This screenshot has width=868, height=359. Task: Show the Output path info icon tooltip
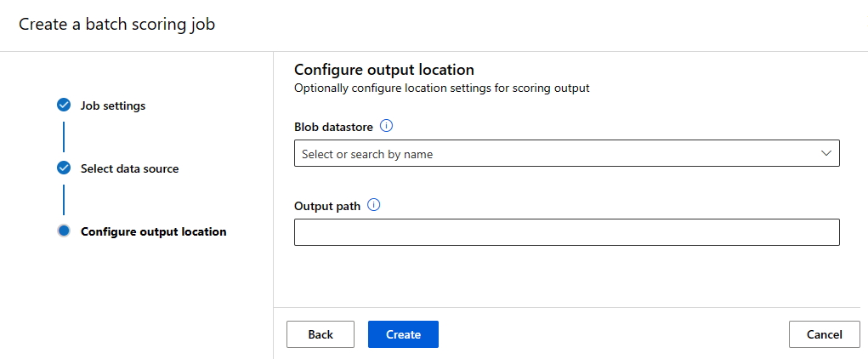pyautogui.click(x=374, y=205)
